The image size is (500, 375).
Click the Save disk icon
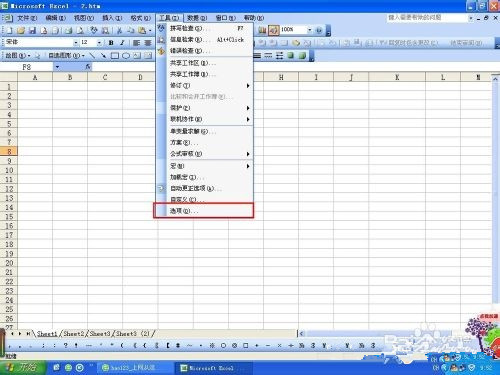click(x=32, y=30)
